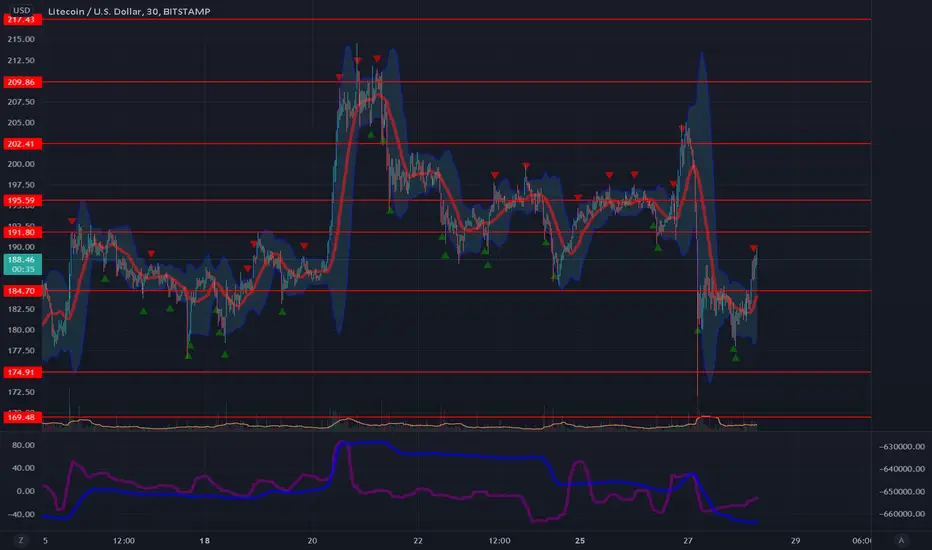Select the 169.48 red price level label
Viewport: 932px width, 550px height.
(x=22, y=417)
